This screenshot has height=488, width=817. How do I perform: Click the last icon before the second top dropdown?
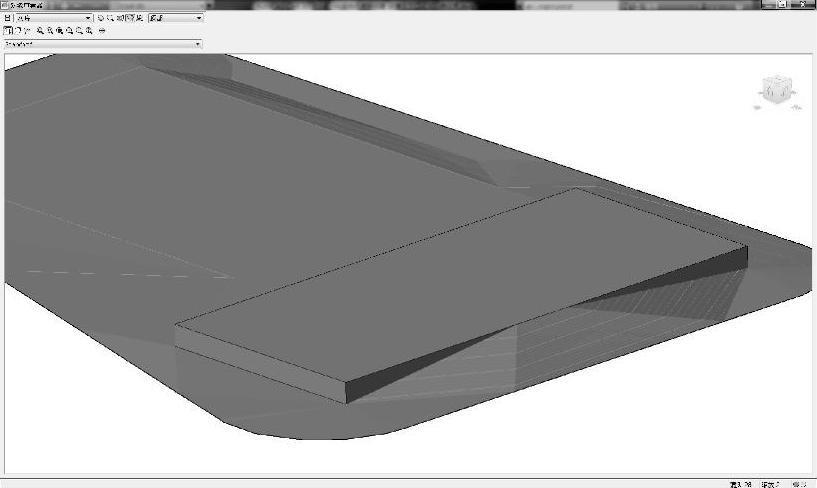click(x=139, y=18)
